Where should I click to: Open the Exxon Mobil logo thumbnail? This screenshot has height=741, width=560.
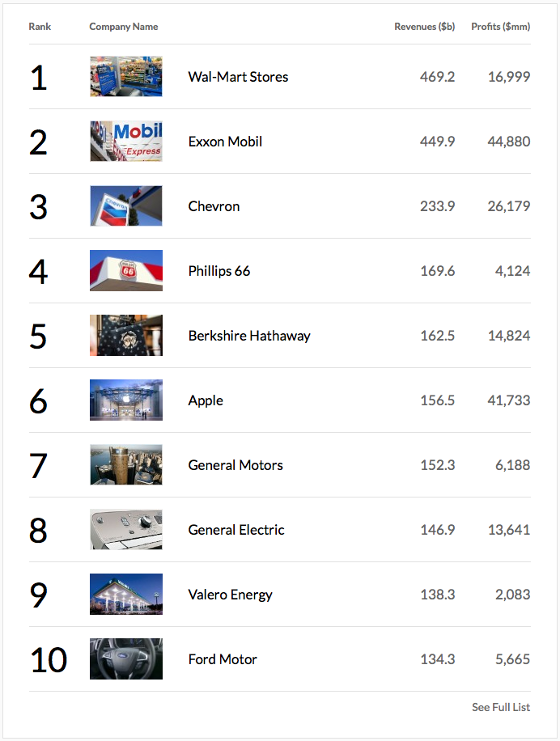(x=125, y=142)
